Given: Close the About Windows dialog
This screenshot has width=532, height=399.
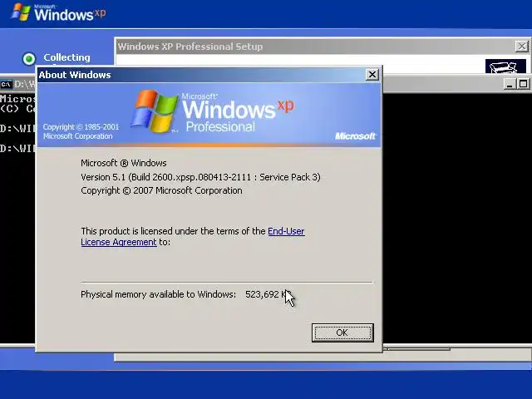Looking at the screenshot, I should click(x=372, y=74).
